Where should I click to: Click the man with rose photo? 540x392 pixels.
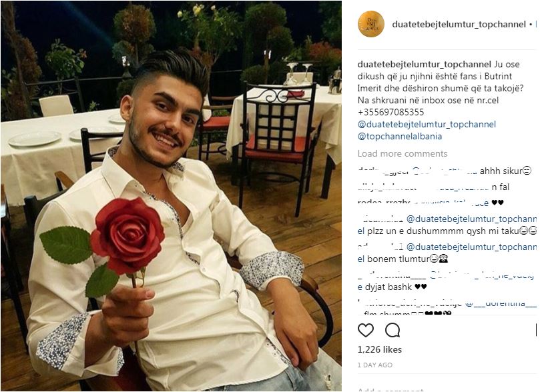(x=171, y=196)
